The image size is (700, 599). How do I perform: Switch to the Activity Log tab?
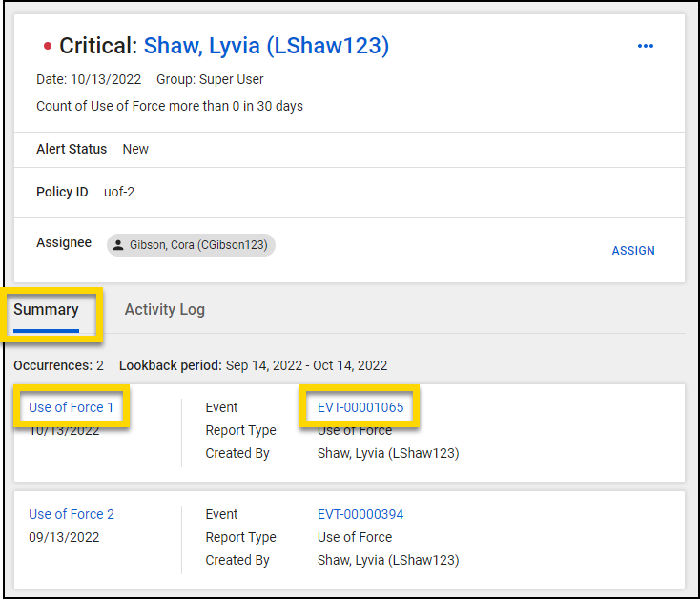click(164, 310)
